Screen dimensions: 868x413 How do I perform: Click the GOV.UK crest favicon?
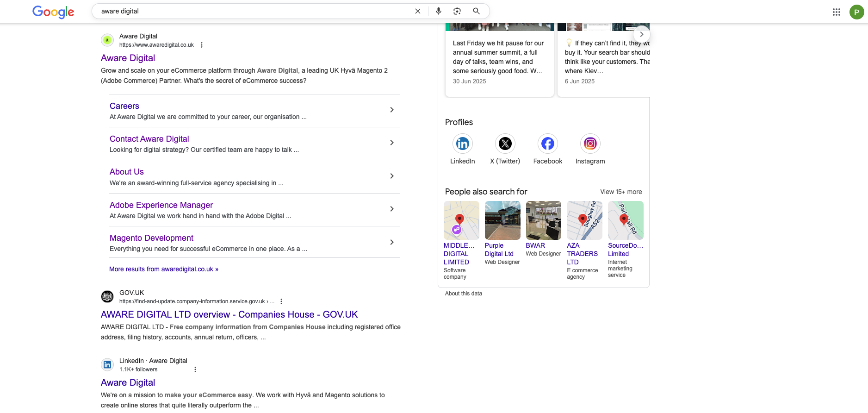pos(107,297)
